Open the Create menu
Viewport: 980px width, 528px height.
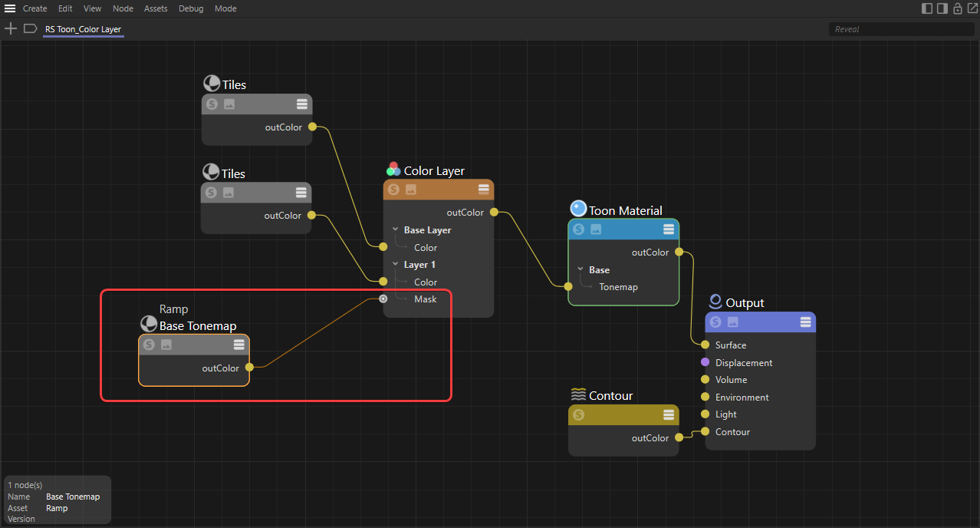click(x=35, y=8)
